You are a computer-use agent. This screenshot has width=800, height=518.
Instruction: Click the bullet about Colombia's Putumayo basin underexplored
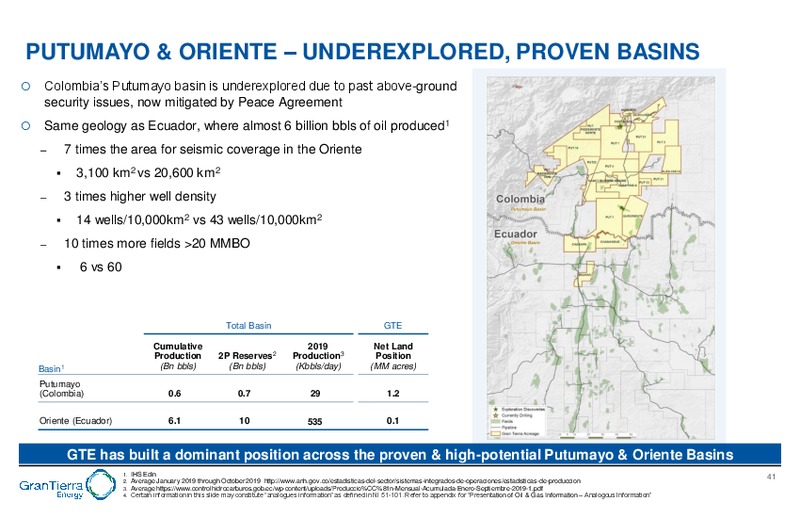pos(250,94)
